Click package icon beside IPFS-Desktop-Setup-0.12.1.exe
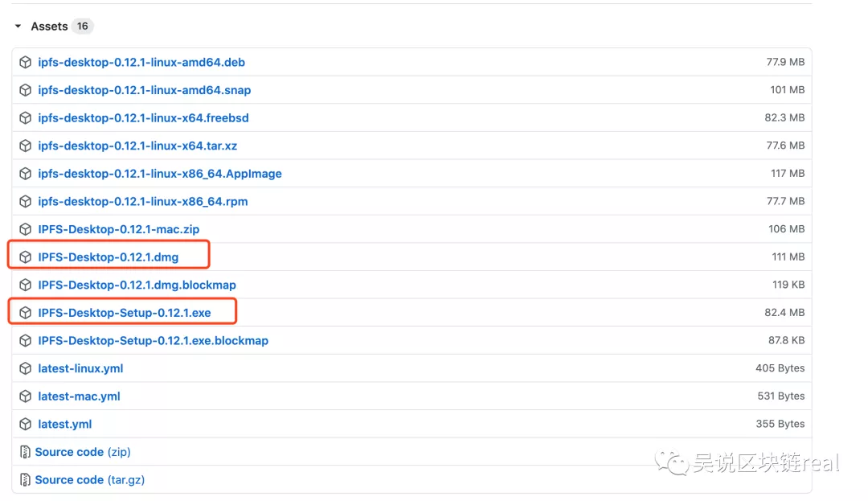Image resolution: width=868 pixels, height=501 pixels. (x=26, y=313)
